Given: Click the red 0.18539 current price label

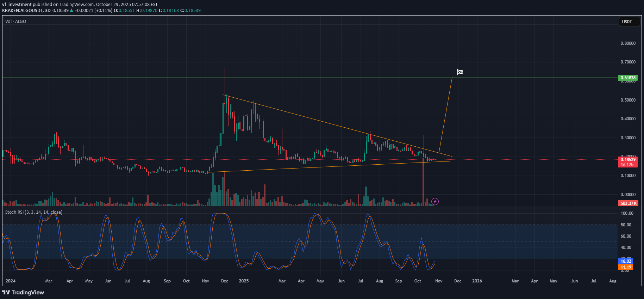Looking at the screenshot, I should [628, 160].
